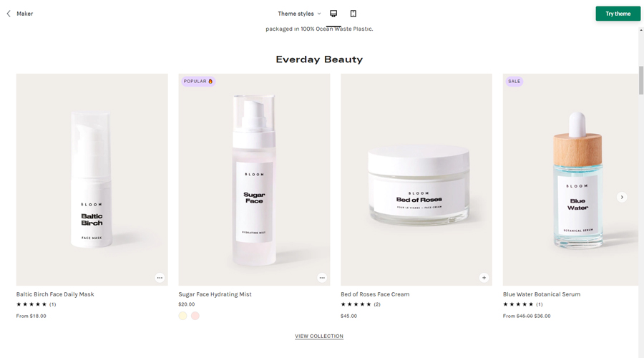Switch to desktop preview icon
This screenshot has width=644, height=358.
tap(333, 14)
